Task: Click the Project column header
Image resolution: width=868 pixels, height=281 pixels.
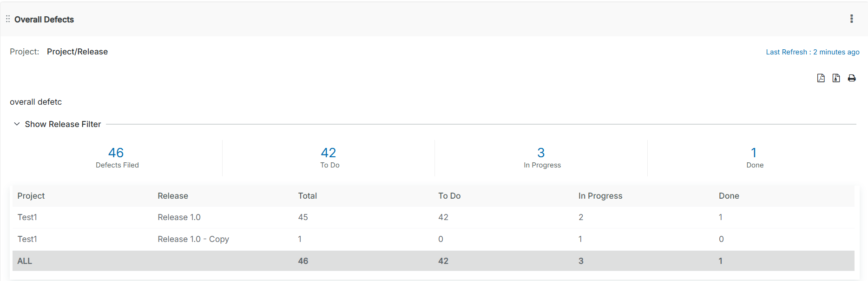Action: 31,196
